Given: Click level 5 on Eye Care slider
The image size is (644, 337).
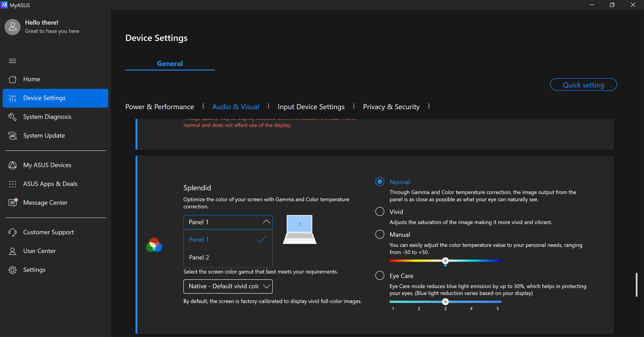Looking at the screenshot, I should 498,309.
